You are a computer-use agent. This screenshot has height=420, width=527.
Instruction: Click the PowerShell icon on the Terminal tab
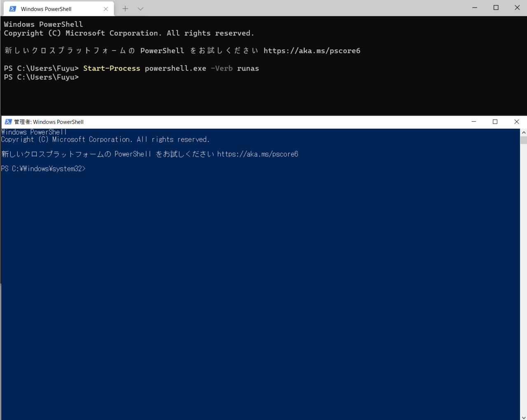(x=13, y=9)
